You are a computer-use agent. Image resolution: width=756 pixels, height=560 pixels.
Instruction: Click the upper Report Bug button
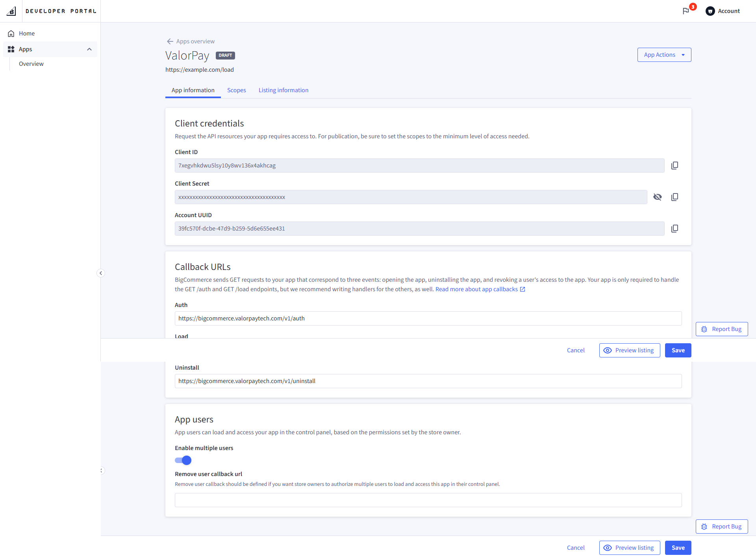click(722, 329)
